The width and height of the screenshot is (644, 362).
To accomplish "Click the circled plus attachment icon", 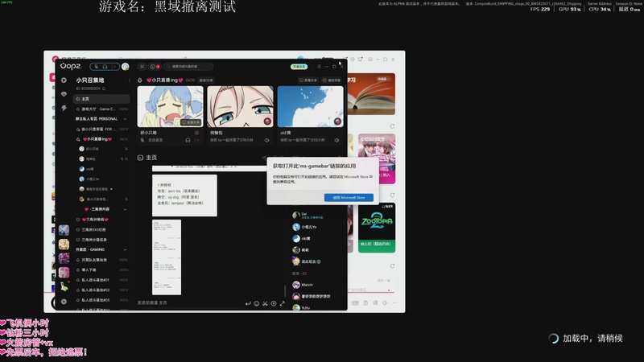I will point(274,304).
